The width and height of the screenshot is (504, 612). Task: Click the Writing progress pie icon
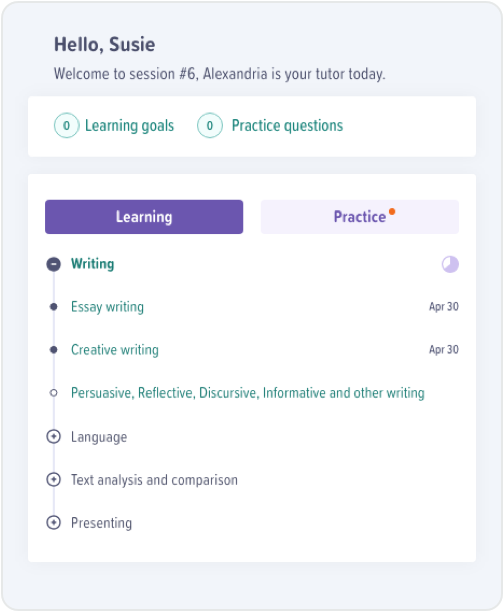(450, 264)
